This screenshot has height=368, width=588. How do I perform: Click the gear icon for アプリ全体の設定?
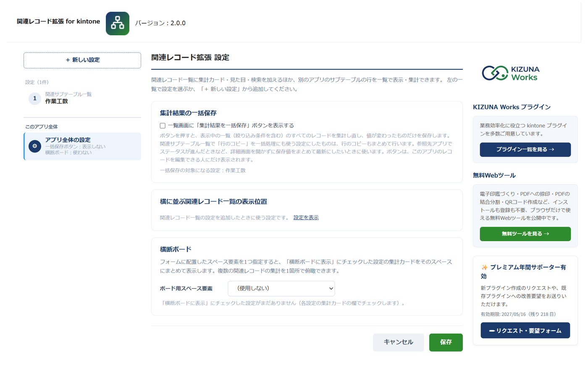(35, 146)
